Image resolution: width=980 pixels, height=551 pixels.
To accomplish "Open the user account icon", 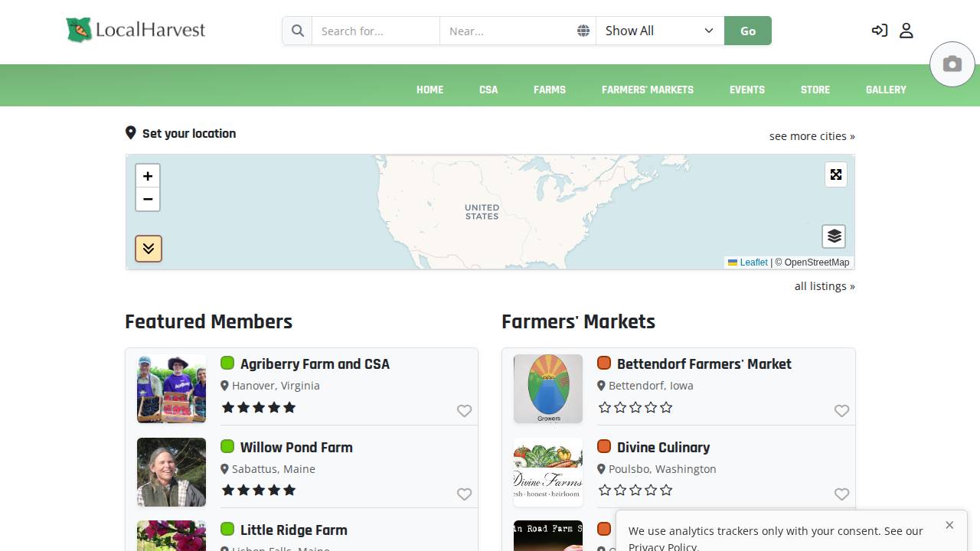I will tap(906, 31).
